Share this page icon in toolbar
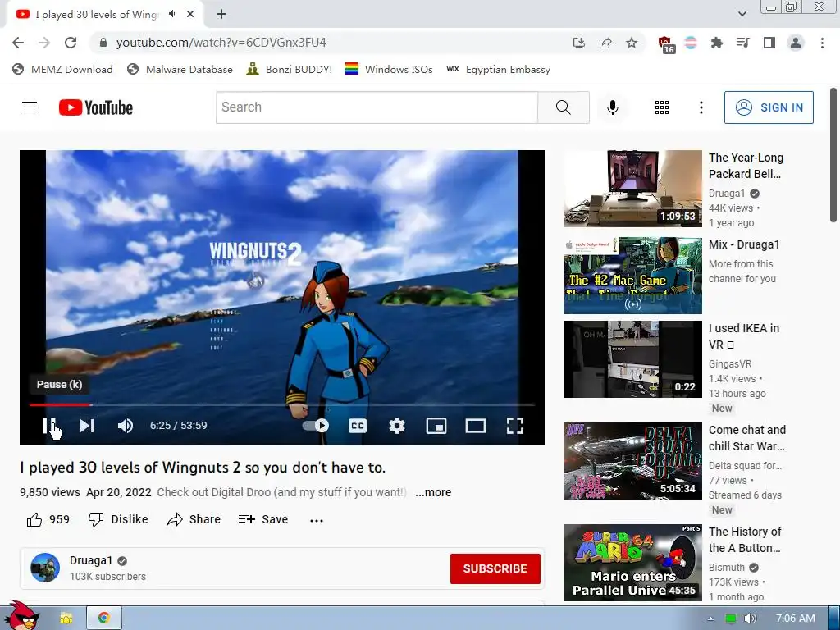Viewport: 840px width, 630px height. coord(605,43)
